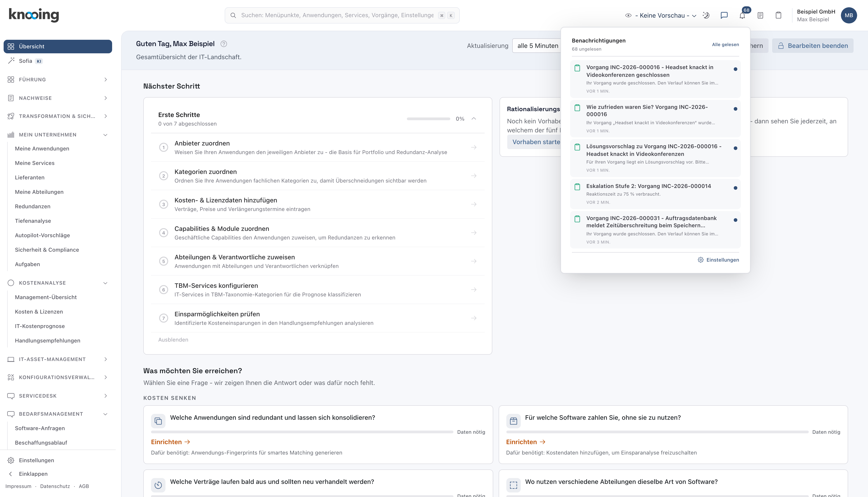Select Übersicht in the sidebar
868x497 pixels.
tap(58, 46)
